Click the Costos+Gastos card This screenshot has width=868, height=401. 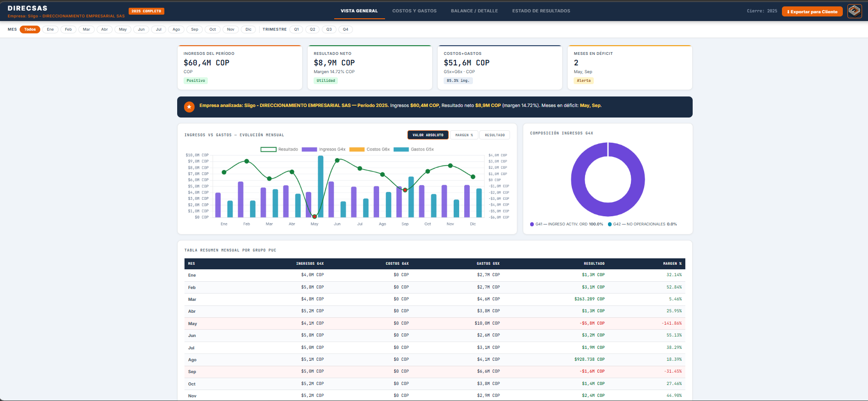(500, 67)
